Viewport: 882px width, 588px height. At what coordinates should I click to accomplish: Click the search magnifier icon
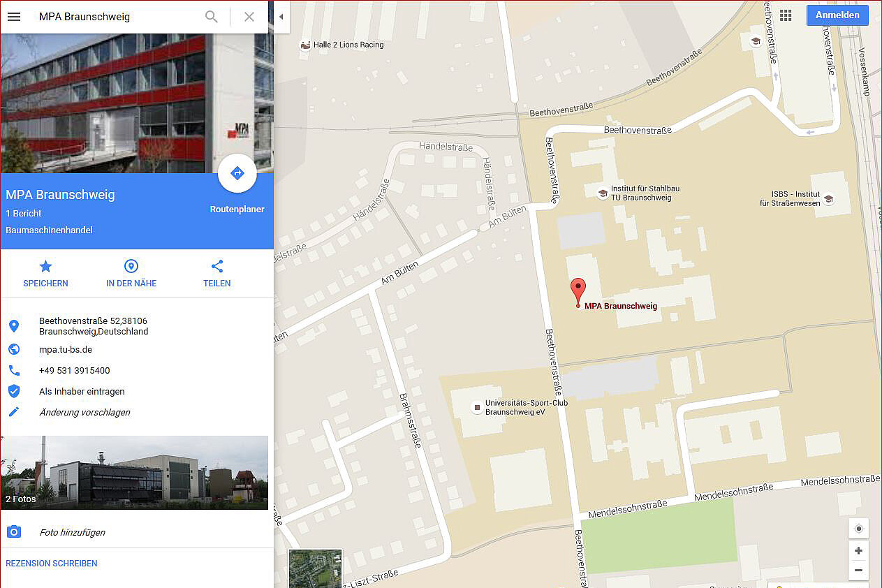(212, 17)
